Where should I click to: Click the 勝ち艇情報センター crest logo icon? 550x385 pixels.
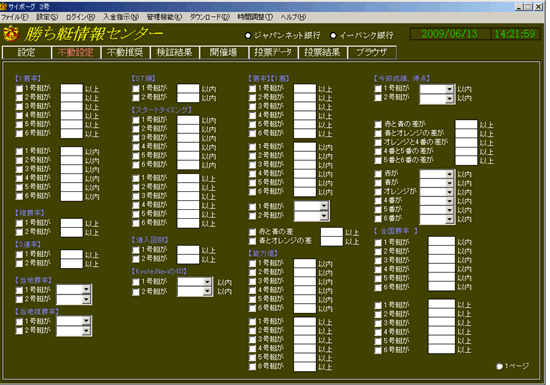coord(11,33)
